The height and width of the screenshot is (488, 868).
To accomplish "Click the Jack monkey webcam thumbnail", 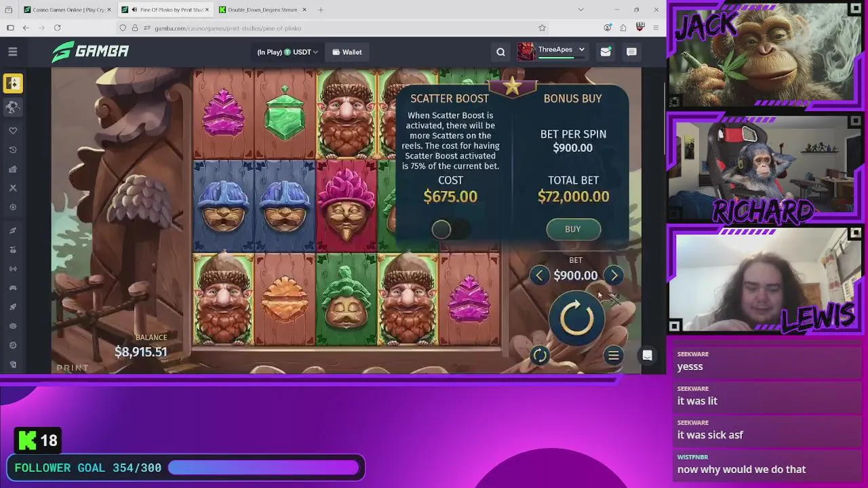I will click(x=765, y=56).
